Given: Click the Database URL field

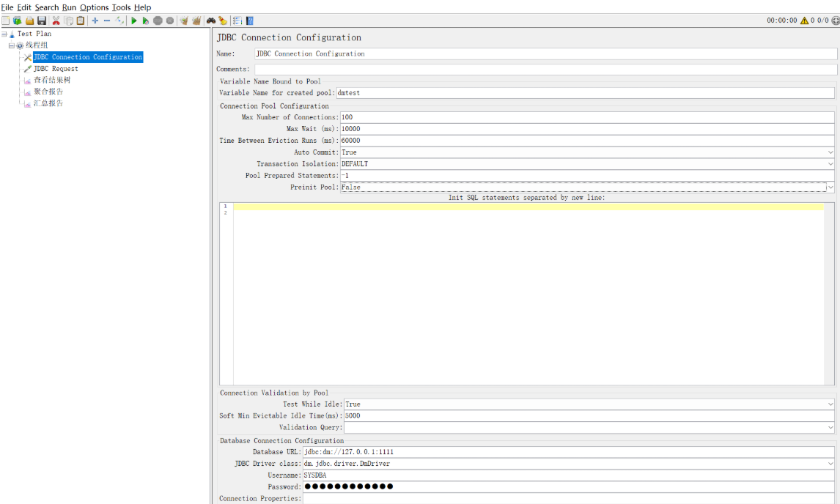Looking at the screenshot, I should pyautogui.click(x=568, y=451).
